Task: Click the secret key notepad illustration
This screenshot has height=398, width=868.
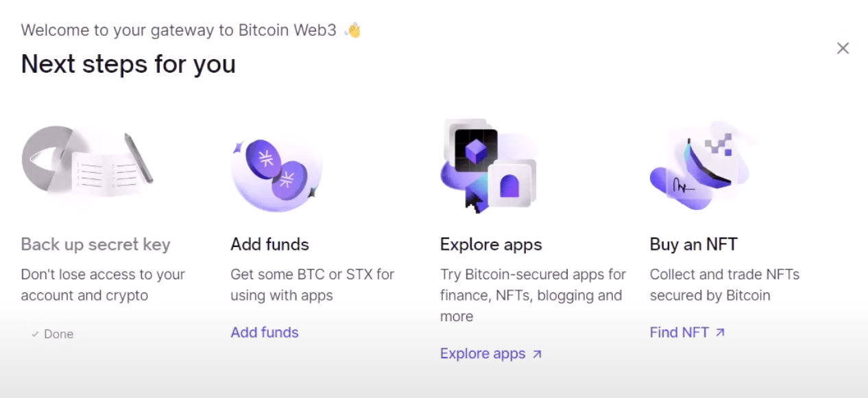Action: click(x=88, y=165)
